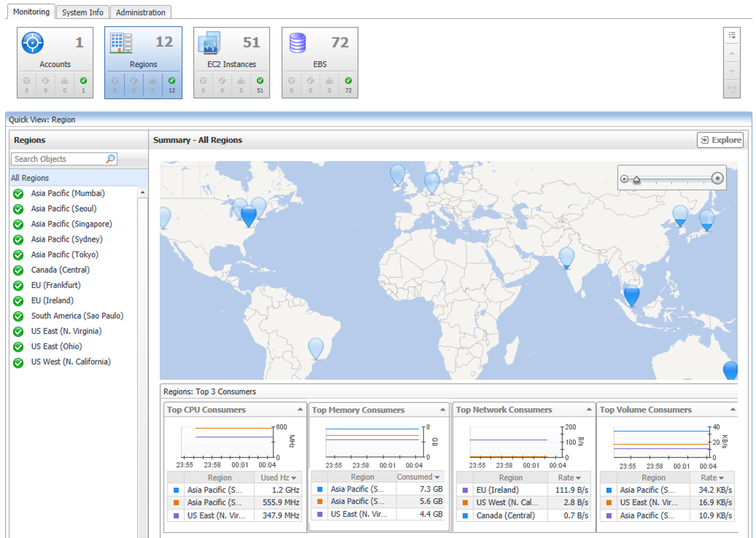Click the map zoom slider handle
This screenshot has width=756, height=538.
click(636, 180)
